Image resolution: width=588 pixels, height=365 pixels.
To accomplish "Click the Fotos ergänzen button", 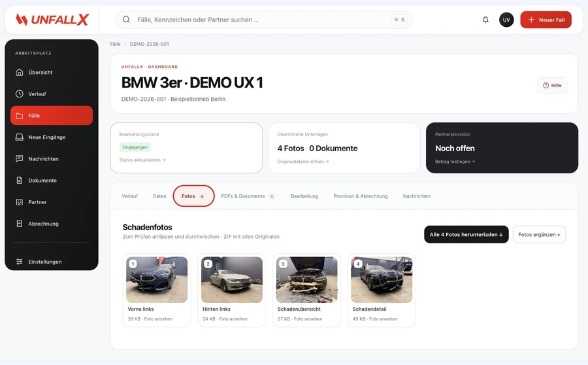I will pos(539,234).
